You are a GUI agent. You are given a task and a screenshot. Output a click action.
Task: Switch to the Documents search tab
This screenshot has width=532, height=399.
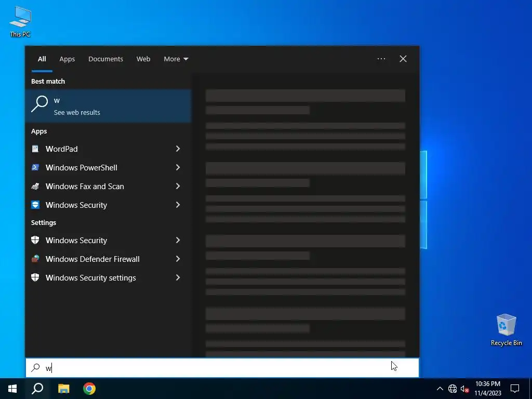(x=105, y=59)
